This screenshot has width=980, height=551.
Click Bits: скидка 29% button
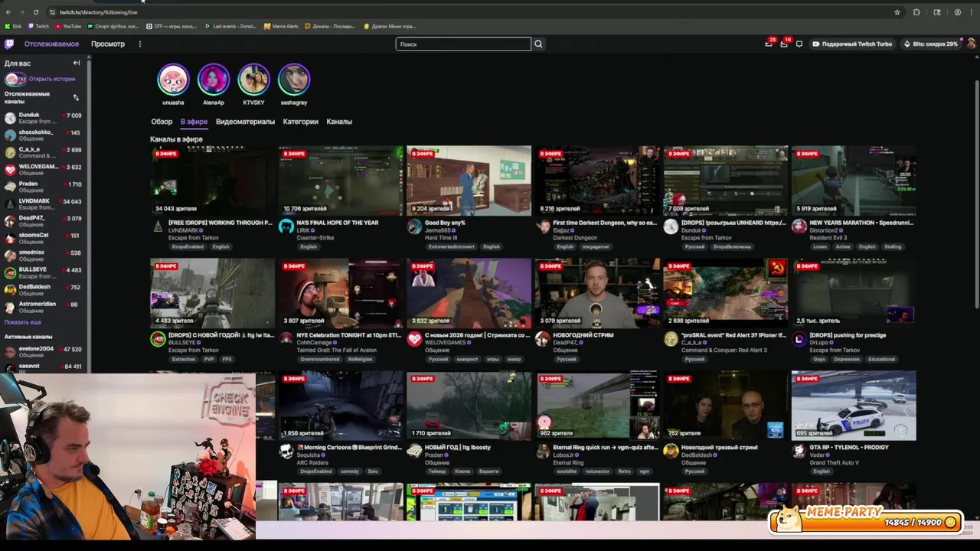(x=930, y=44)
